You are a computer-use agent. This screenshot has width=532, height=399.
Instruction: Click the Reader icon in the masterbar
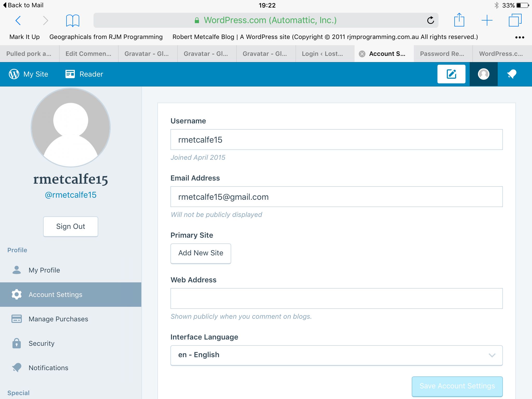click(70, 74)
